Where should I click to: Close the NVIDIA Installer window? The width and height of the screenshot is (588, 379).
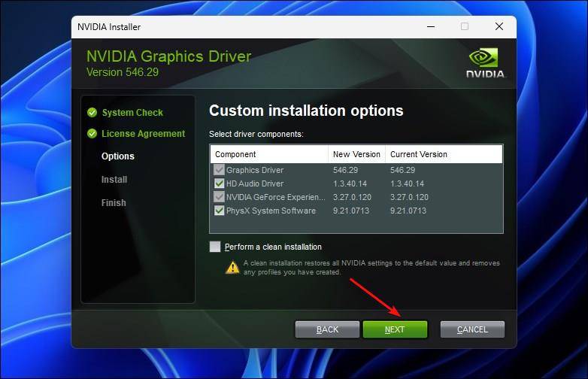coord(499,26)
